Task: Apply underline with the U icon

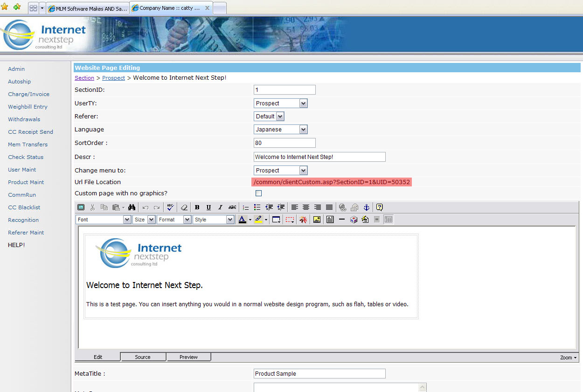Action: tap(208, 207)
